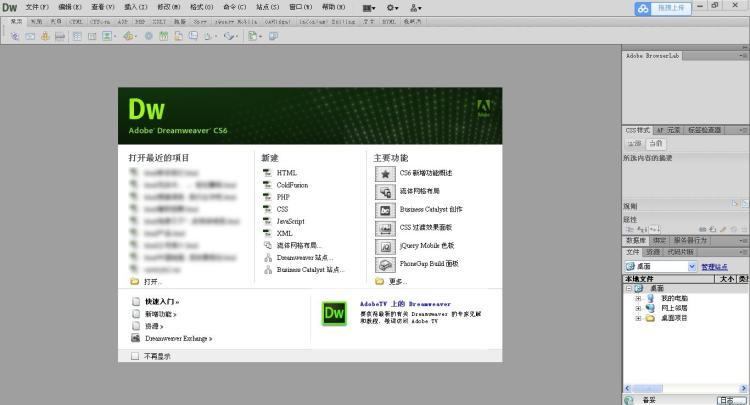Click the Email Link insert icon
The height and width of the screenshot is (405, 750).
pyautogui.click(x=30, y=36)
